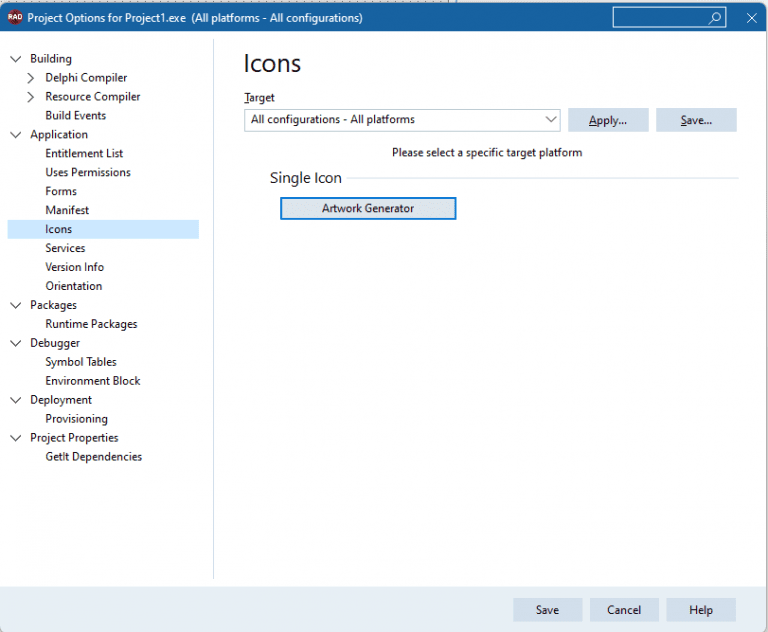This screenshot has height=632, width=768.
Task: Open the Runtime Packages page
Action: [x=91, y=324]
